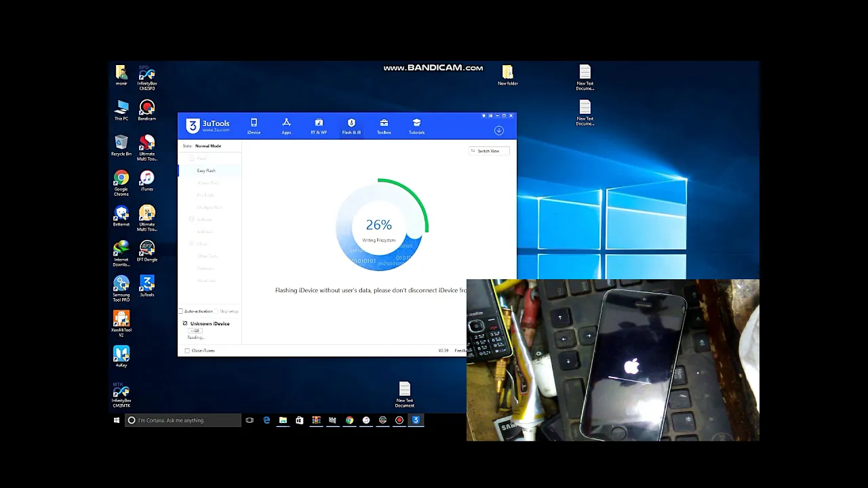
Task: Open InfinityBox CM2SPD desktop icon
Action: [x=147, y=78]
